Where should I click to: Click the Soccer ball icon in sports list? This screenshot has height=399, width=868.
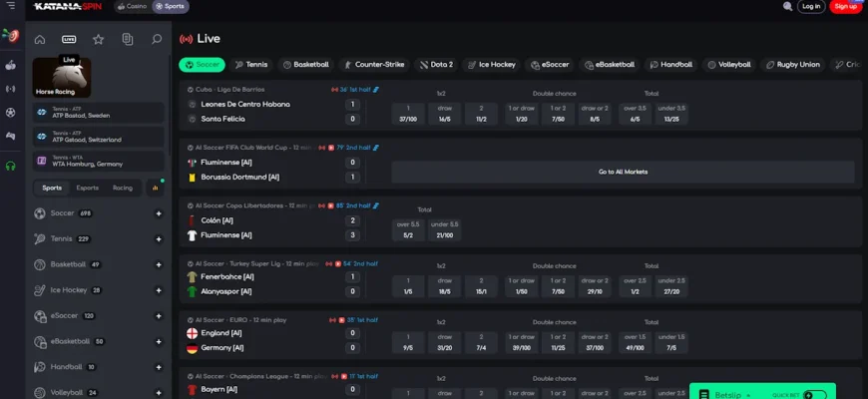tap(40, 213)
